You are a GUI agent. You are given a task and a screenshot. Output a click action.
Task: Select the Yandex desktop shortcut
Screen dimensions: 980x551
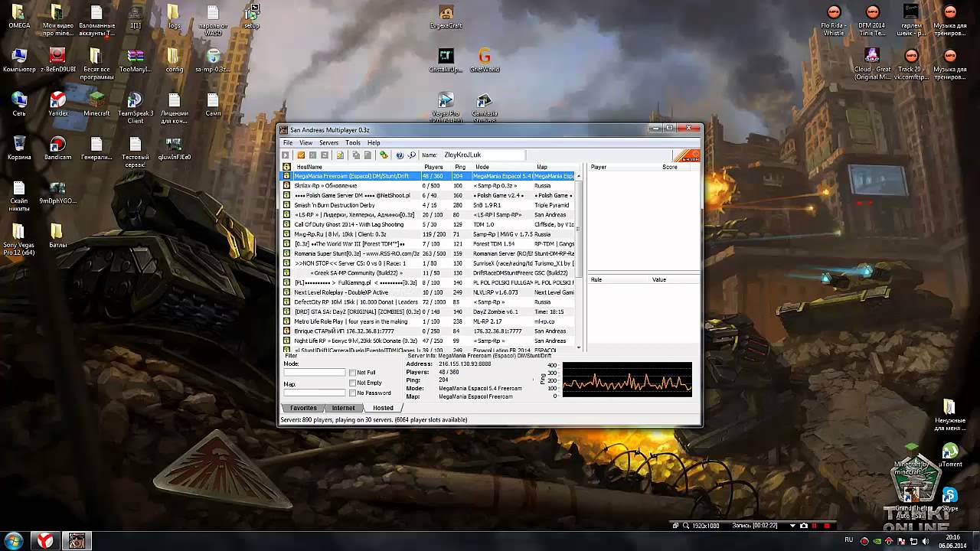57,103
